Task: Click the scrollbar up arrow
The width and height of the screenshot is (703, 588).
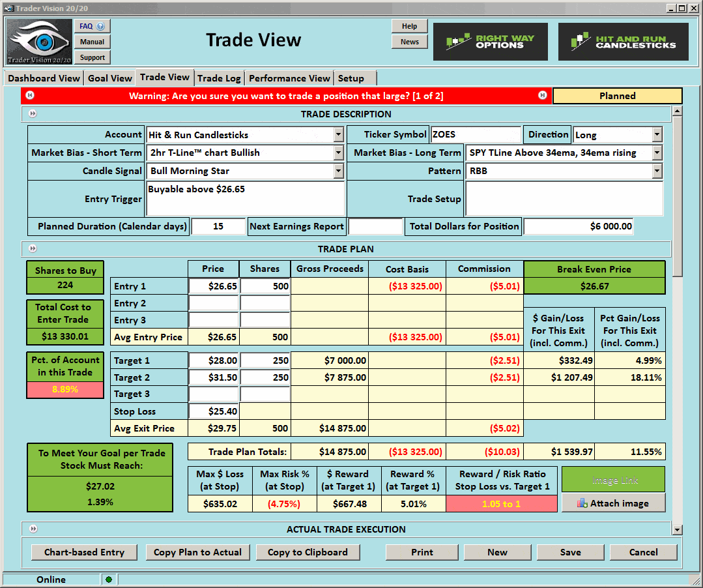Action: (x=678, y=110)
